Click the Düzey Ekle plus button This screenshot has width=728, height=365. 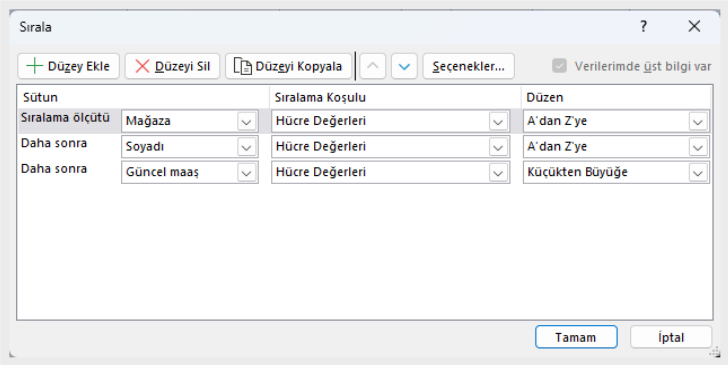(69, 66)
